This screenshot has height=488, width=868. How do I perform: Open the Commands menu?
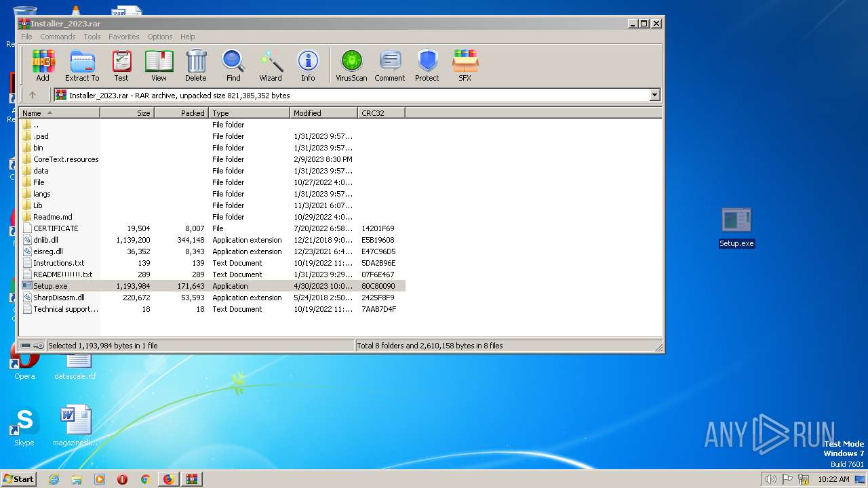click(58, 37)
